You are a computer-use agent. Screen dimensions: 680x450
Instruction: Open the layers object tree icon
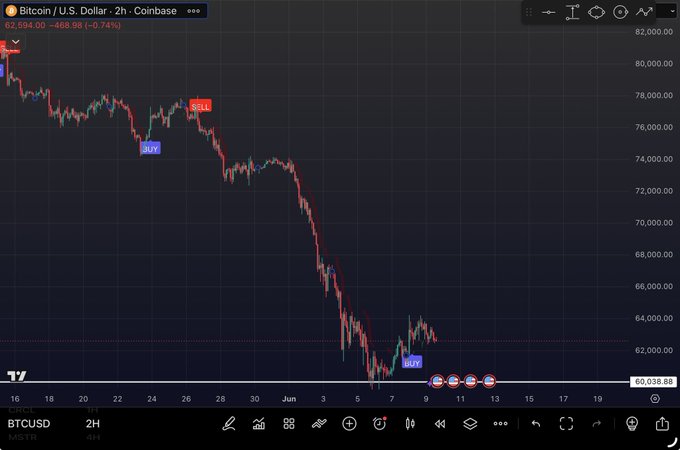pyautogui.click(x=470, y=424)
